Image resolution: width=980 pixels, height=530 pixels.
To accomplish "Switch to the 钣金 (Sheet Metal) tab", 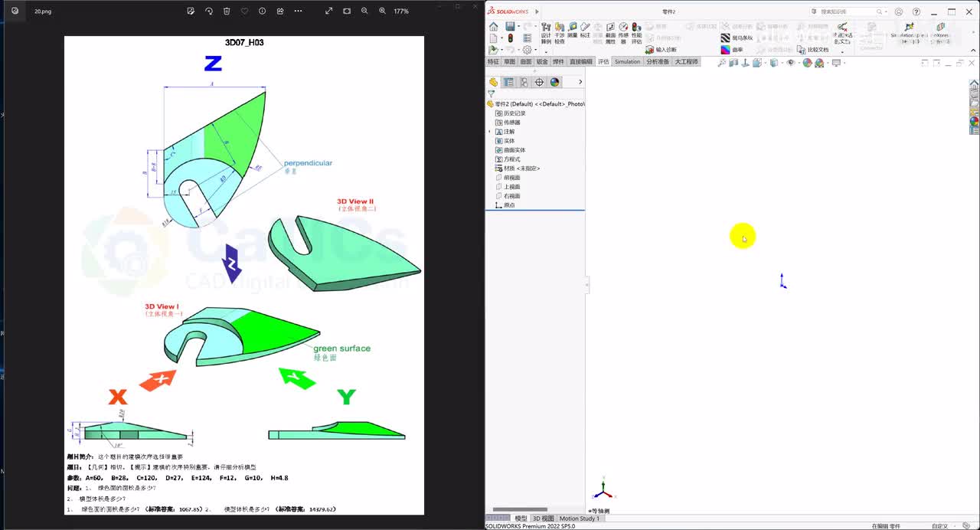I will tap(542, 61).
